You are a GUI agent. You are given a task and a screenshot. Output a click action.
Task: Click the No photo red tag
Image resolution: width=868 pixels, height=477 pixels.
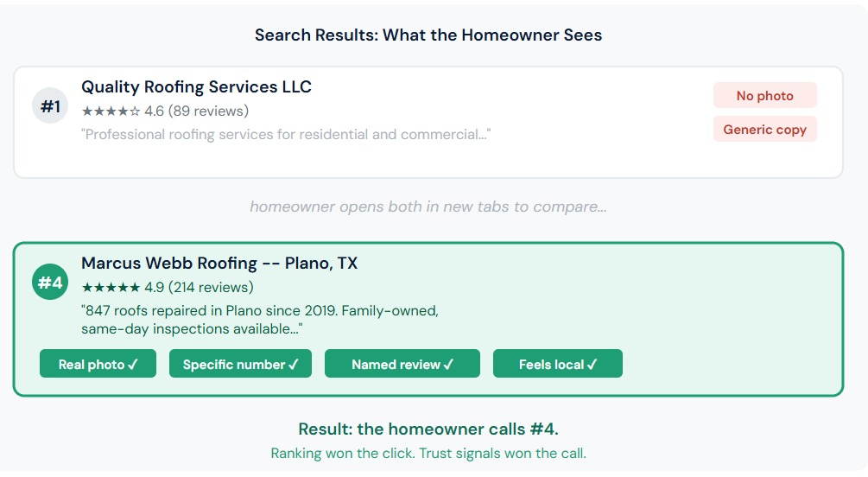click(764, 95)
